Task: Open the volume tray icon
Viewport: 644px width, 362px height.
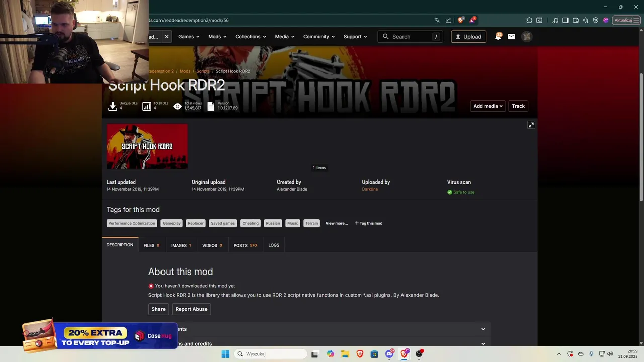Action: (610, 354)
